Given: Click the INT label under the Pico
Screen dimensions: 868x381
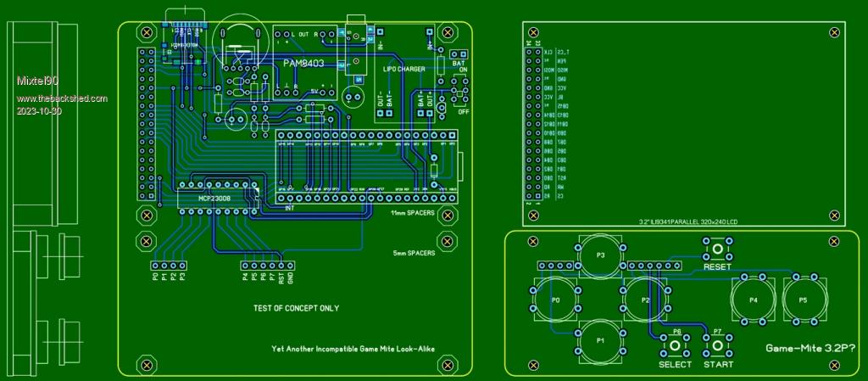Looking at the screenshot, I should coord(289,208).
